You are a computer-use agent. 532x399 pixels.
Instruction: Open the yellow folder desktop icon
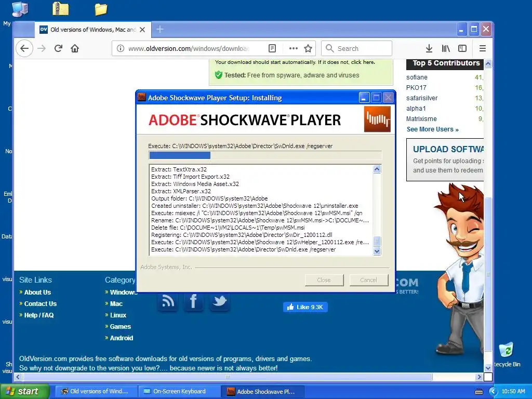click(101, 9)
